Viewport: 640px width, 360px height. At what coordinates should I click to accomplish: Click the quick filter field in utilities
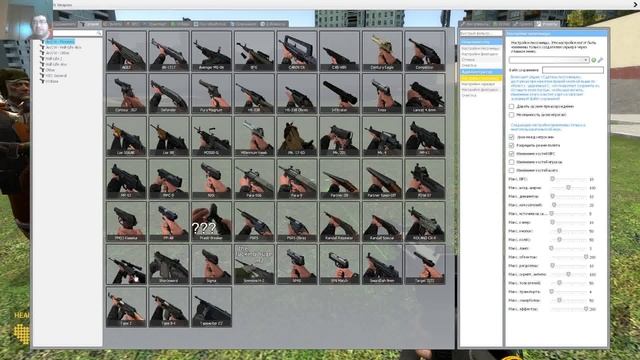[x=481, y=33]
